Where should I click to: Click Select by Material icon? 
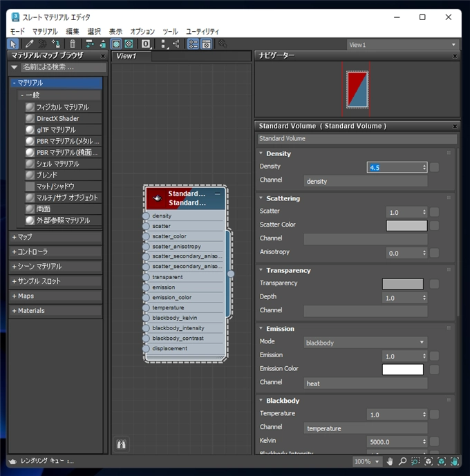pos(223,44)
